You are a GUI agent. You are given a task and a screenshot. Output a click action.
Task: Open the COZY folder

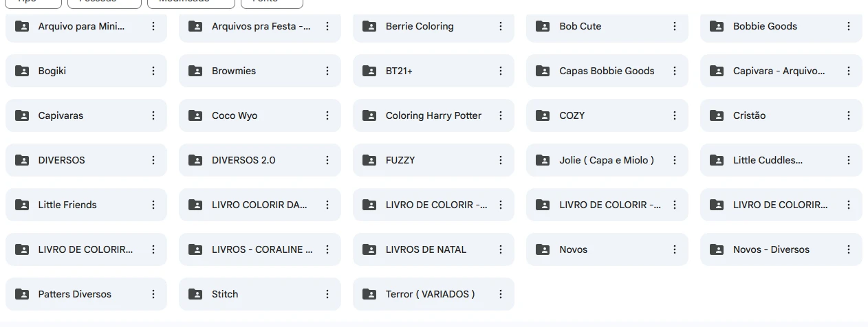572,115
